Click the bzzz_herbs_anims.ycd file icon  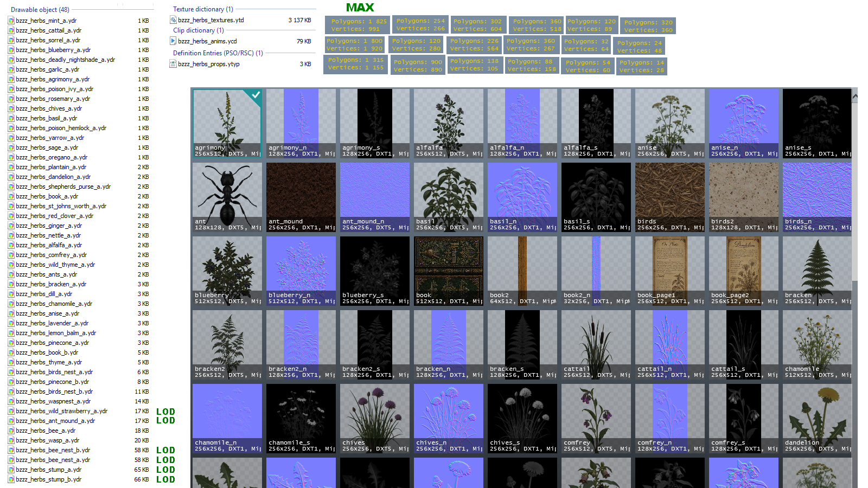coord(174,41)
